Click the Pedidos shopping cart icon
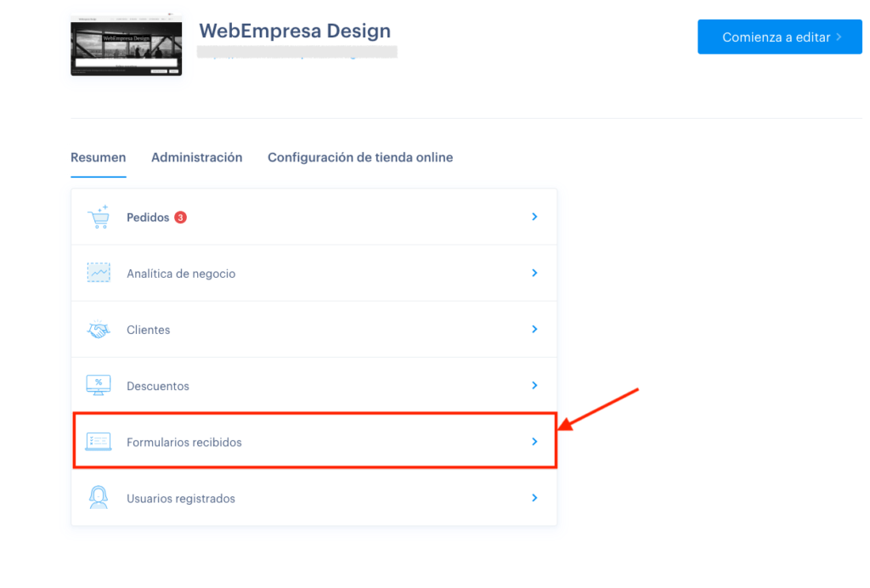The width and height of the screenshot is (870, 588). tap(99, 217)
